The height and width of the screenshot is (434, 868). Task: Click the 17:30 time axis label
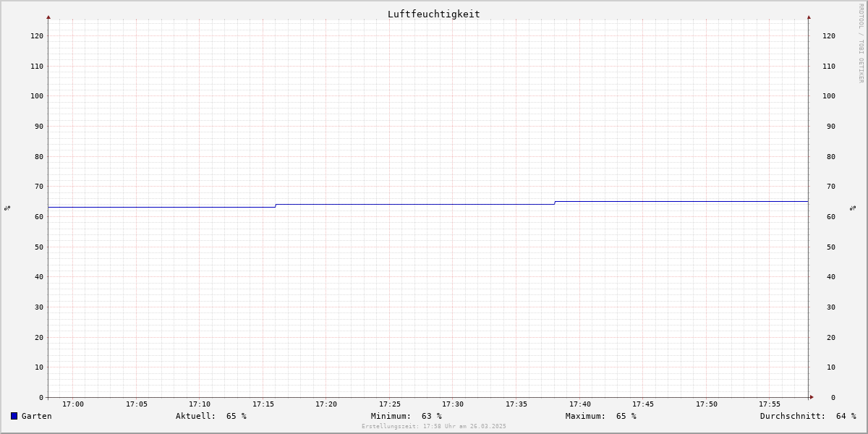point(453,404)
